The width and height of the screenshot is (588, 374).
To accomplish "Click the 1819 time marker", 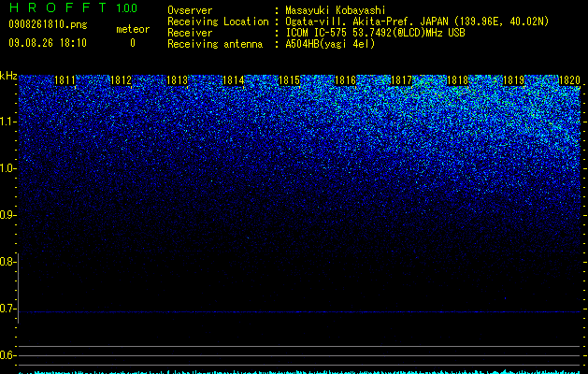I will (513, 80).
